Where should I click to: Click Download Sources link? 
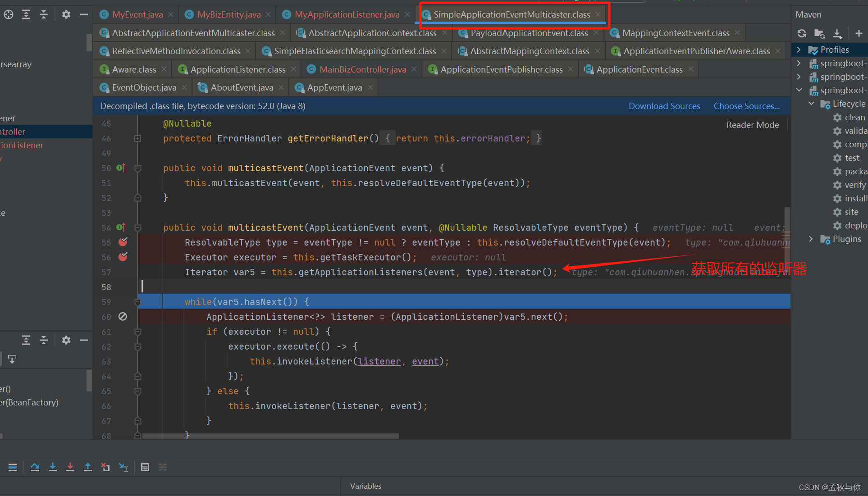(x=664, y=106)
